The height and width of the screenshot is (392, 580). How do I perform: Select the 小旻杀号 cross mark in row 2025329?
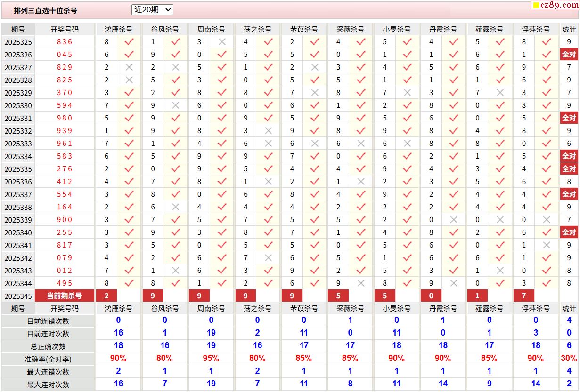click(408, 93)
